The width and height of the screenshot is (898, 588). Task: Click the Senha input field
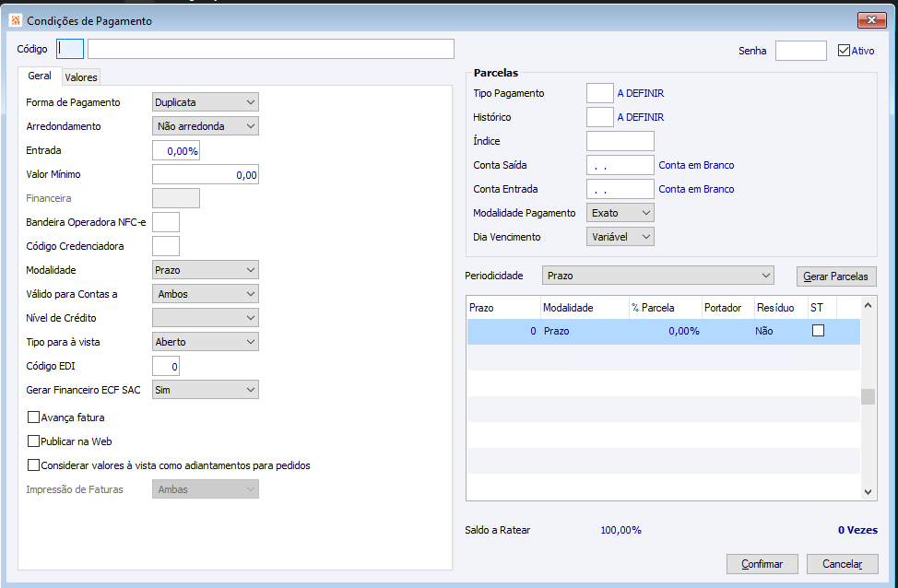coord(800,51)
